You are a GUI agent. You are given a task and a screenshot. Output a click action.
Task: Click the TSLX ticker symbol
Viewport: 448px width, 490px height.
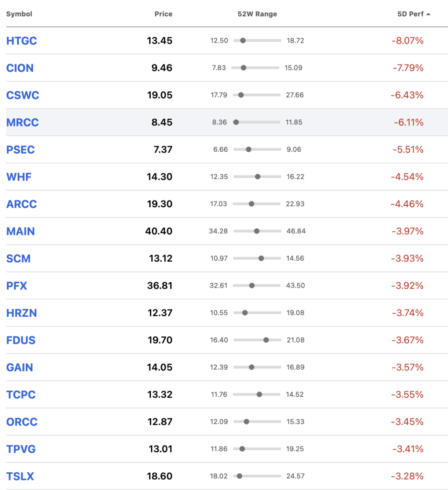[20, 476]
